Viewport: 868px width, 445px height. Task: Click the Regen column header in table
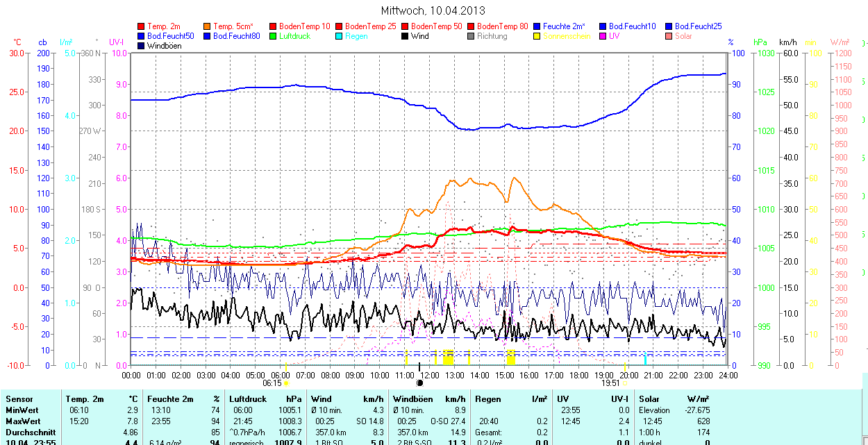pos(487,399)
